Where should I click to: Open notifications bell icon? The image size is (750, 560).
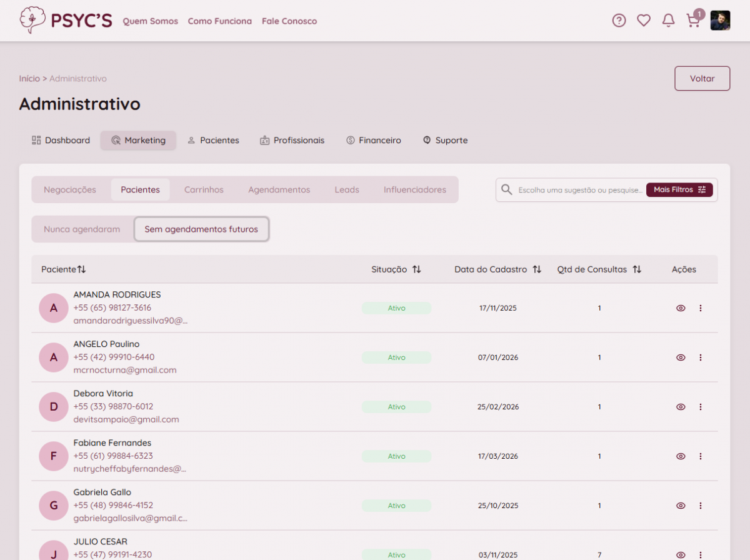(x=668, y=21)
